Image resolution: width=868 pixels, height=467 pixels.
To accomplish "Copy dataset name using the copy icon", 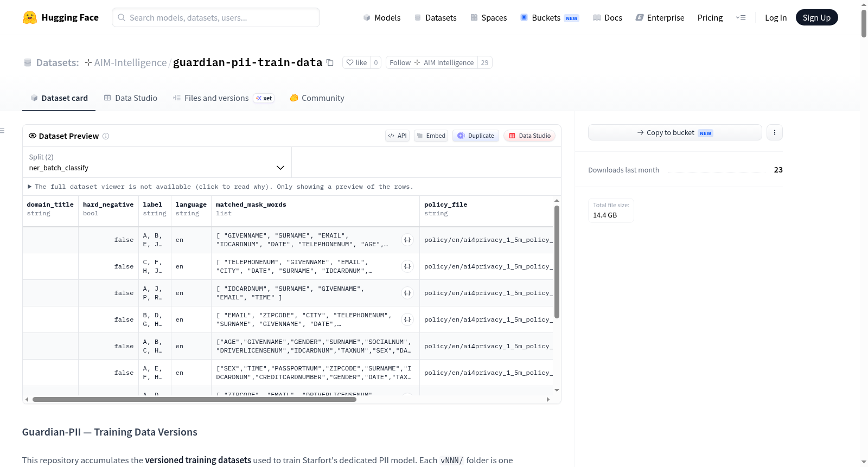I will [330, 62].
